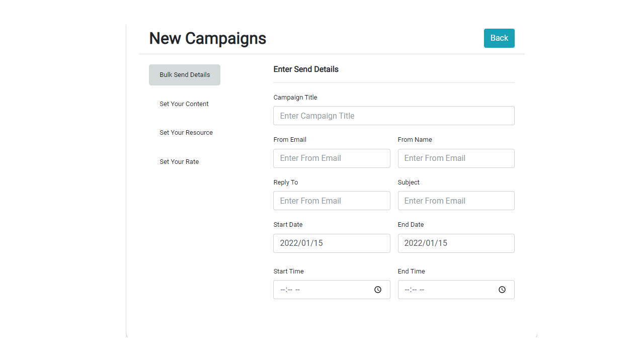Open the Set Your Rate tab
Image resolution: width=644 pixels, height=362 pixels.
click(x=179, y=162)
